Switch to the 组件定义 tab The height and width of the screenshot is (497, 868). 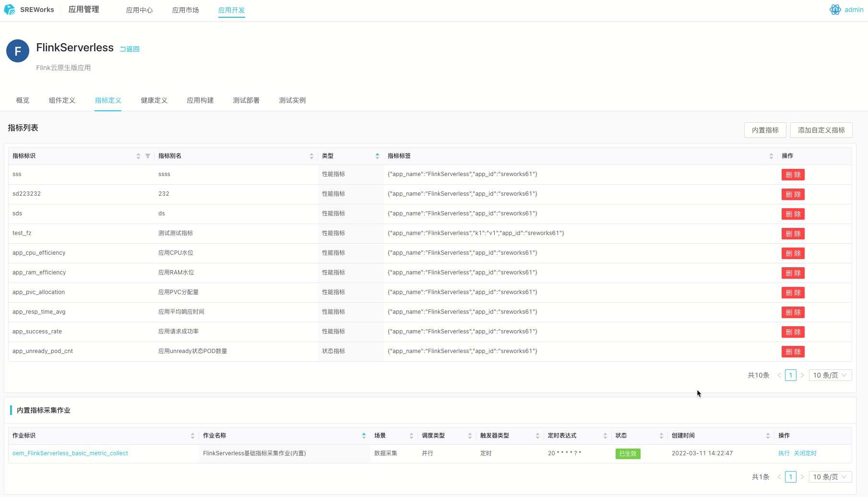tap(62, 100)
